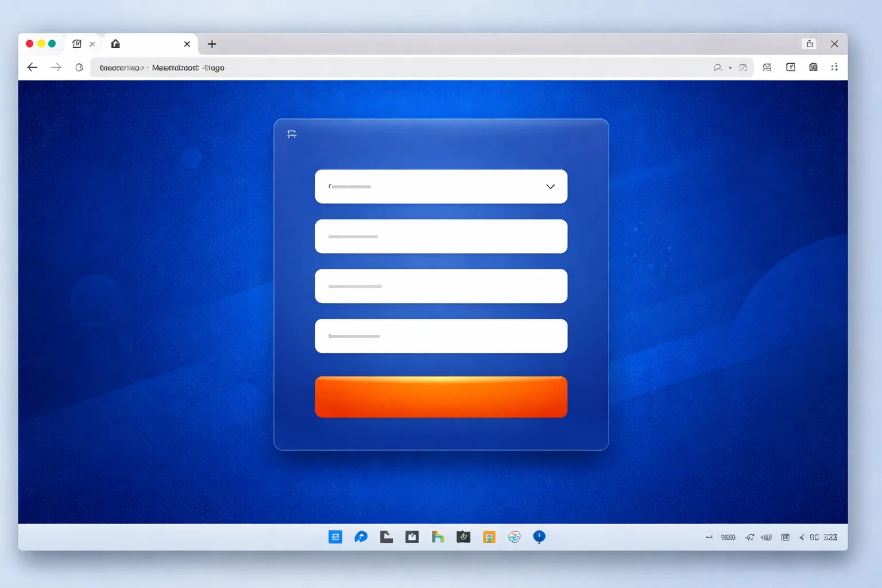The width and height of the screenshot is (882, 588).
Task: Click the share icon in the title bar
Action: click(x=810, y=44)
